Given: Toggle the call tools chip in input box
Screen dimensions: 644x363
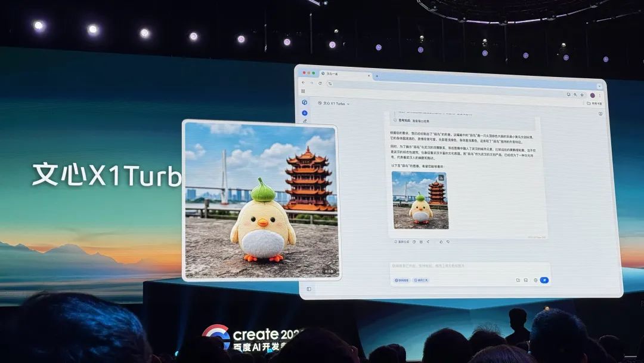Looking at the screenshot, I should tap(421, 280).
